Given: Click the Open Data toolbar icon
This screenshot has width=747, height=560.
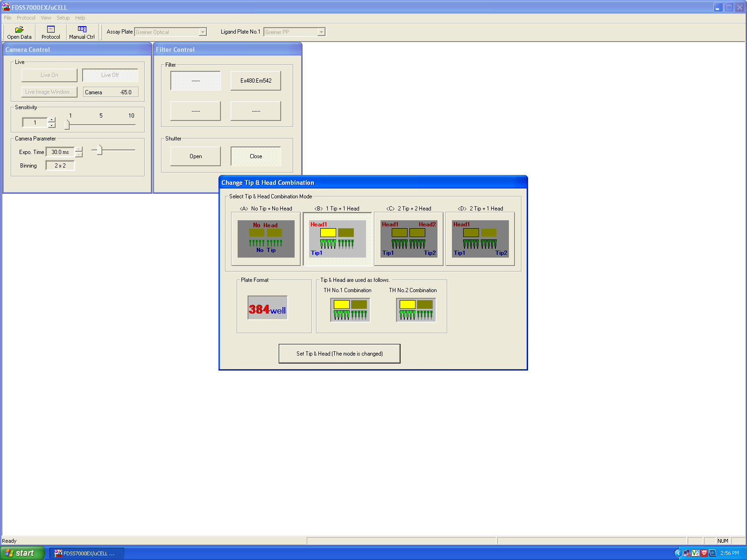Looking at the screenshot, I should [x=19, y=32].
